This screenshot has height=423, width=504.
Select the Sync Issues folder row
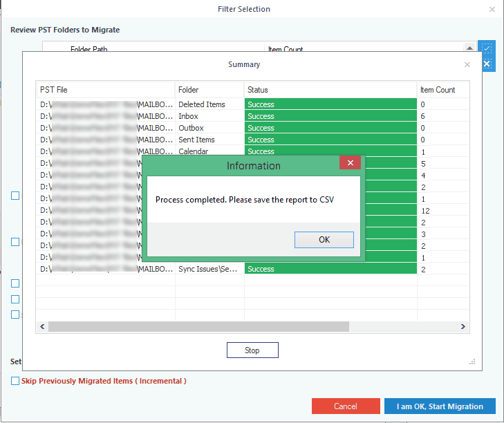(x=252, y=269)
